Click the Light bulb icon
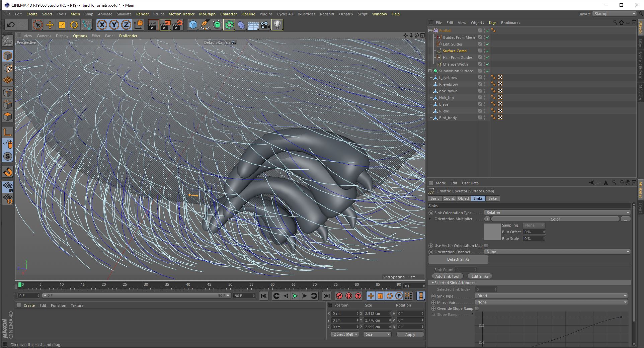Screen dimensions: 644x348 click(277, 25)
